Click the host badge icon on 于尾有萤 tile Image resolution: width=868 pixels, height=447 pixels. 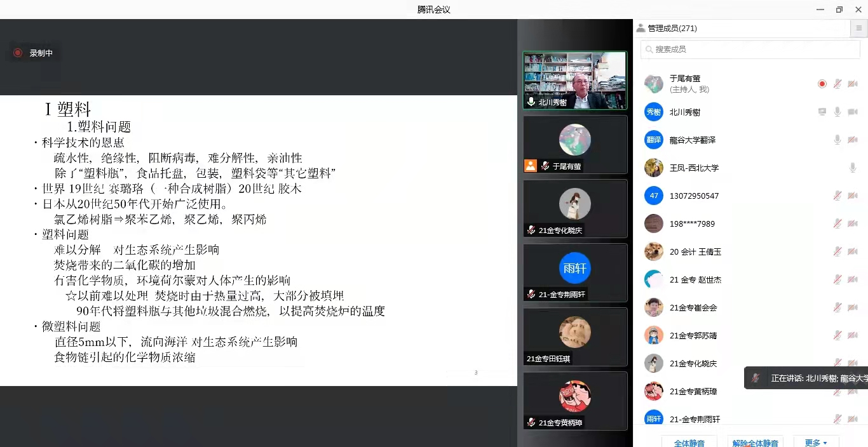tap(531, 166)
